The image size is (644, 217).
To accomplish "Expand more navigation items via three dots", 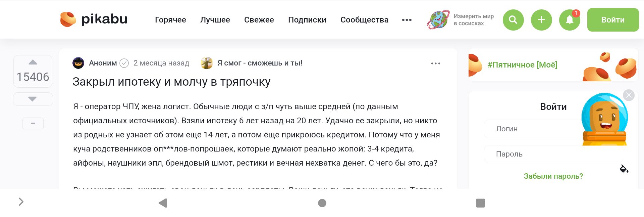I will click(407, 20).
